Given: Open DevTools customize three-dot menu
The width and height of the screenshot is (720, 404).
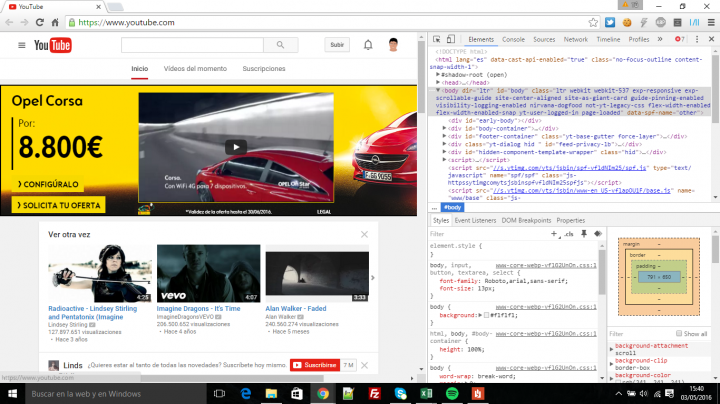Looking at the screenshot, I should point(697,39).
